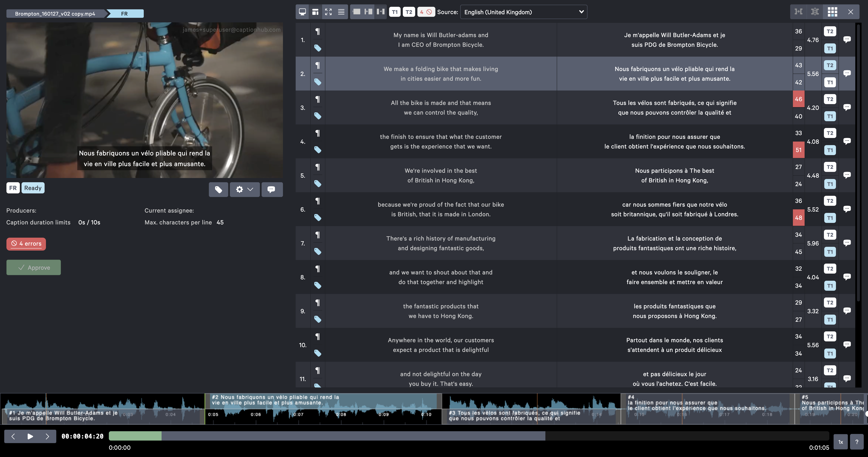Screen dimensions: 868x457
Task: Select the split caption icon
Action: pos(815,12)
